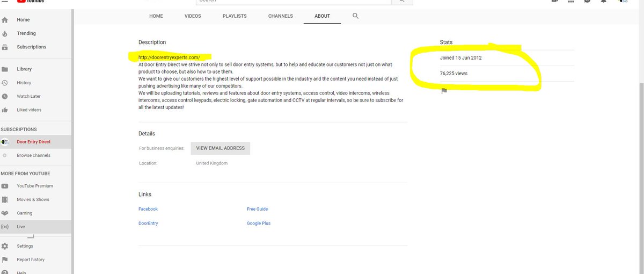Open the Free Guide link

257,209
